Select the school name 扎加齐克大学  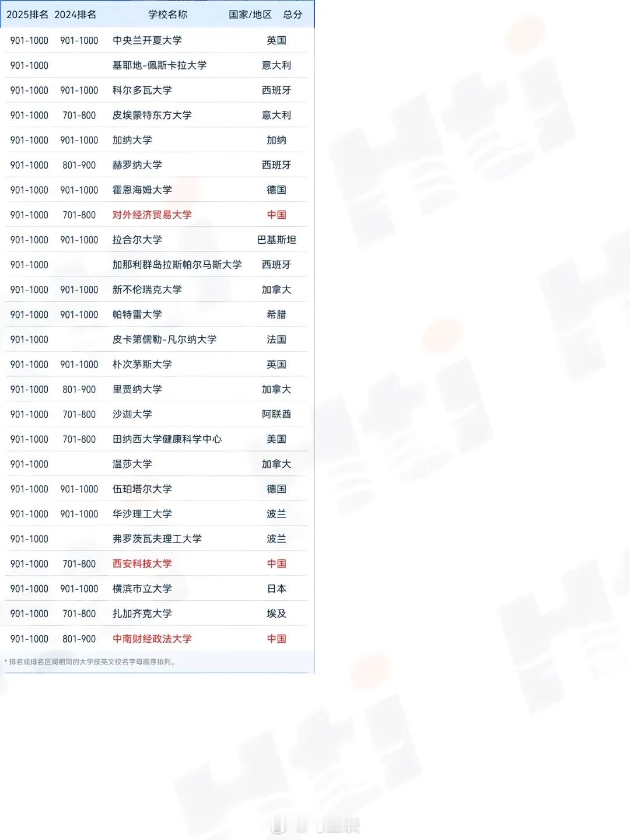[142, 614]
